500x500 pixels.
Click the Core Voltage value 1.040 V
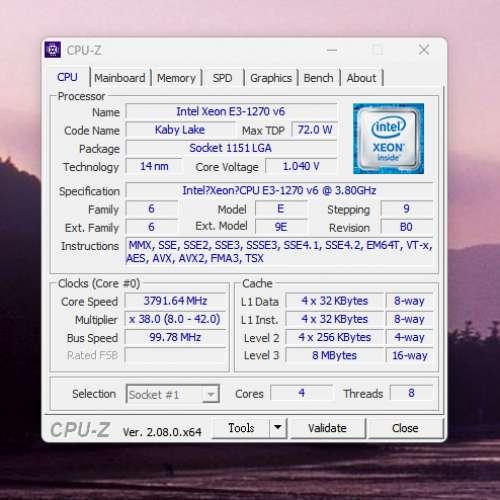click(x=301, y=166)
